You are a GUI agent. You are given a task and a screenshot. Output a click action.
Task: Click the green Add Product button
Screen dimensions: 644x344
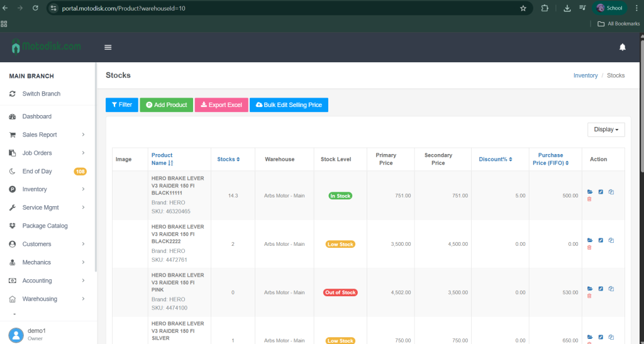pos(166,105)
